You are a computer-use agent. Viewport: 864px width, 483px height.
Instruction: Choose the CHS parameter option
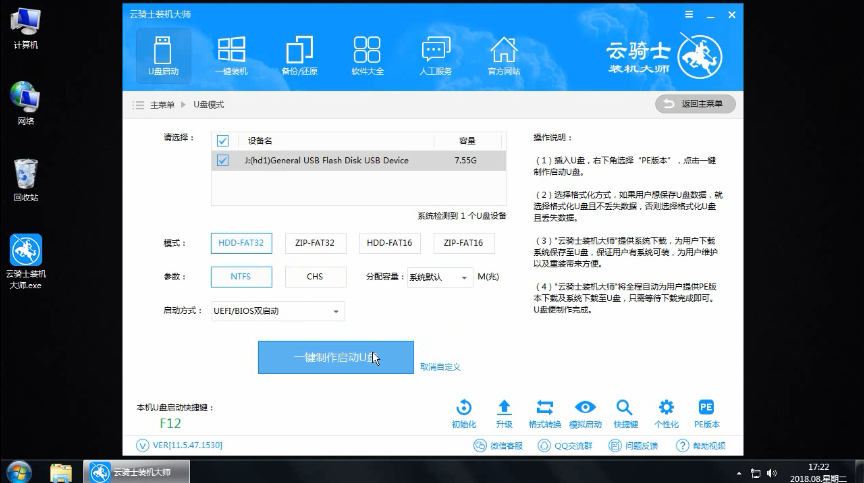pos(315,276)
